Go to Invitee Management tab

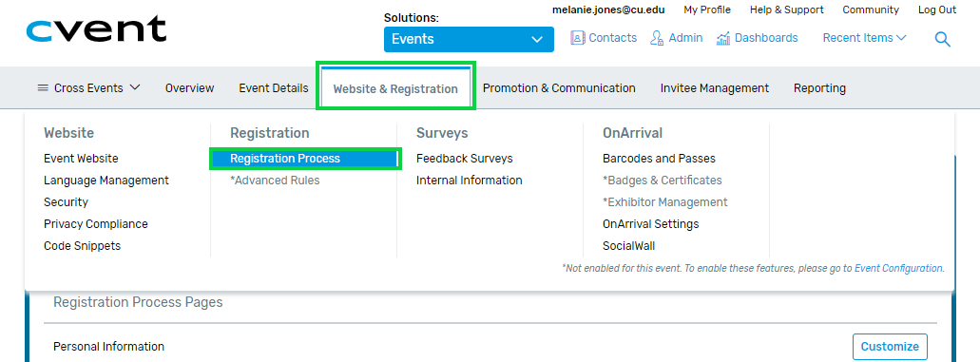715,88
